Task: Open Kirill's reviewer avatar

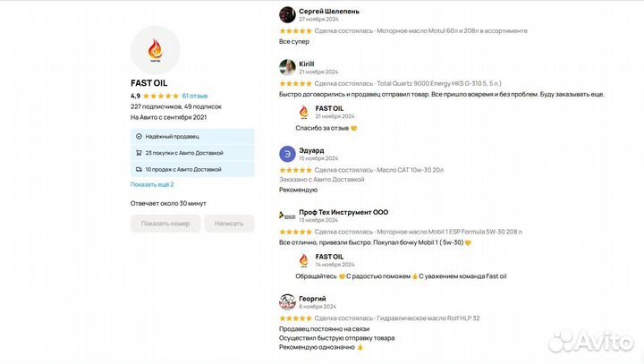Action: 287,67
